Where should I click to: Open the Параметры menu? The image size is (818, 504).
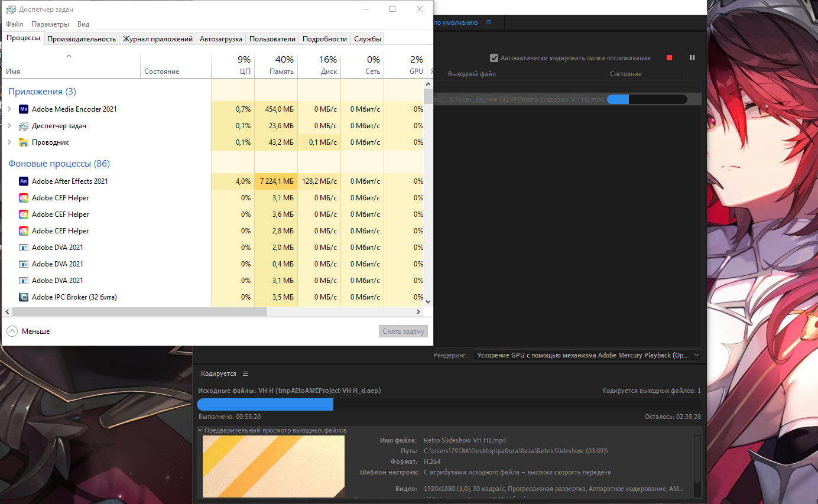[x=50, y=24]
